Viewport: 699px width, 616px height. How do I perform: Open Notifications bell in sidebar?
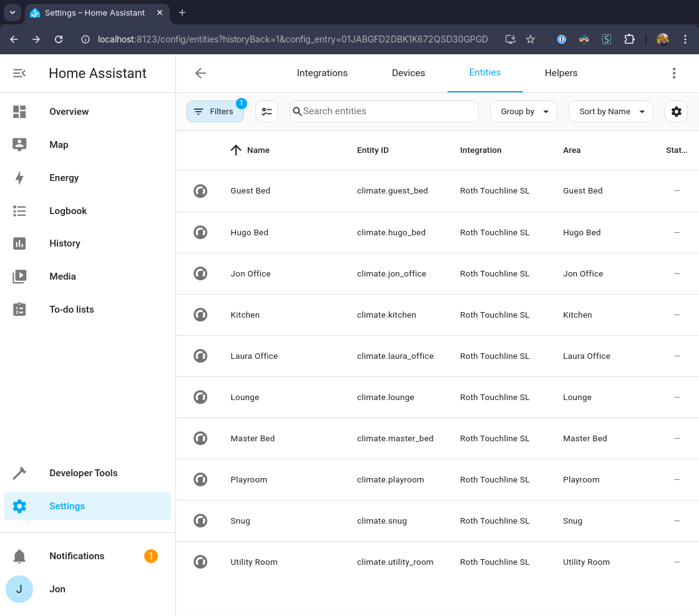point(20,556)
